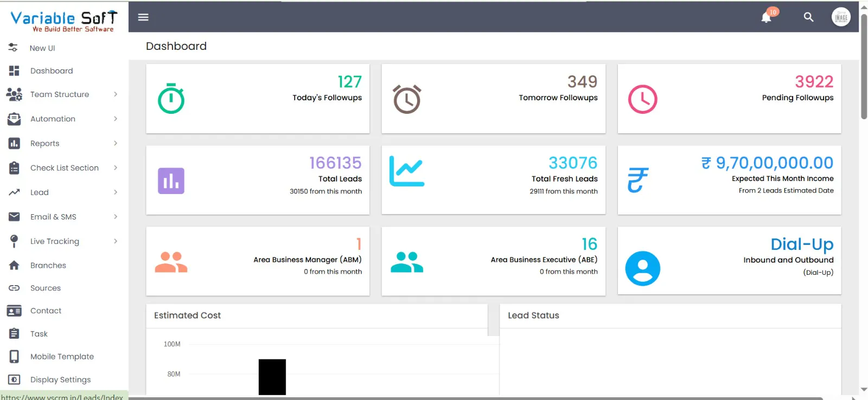The width and height of the screenshot is (868, 400).
Task: Click the purple bar chart Total Leads icon
Action: pos(171,180)
